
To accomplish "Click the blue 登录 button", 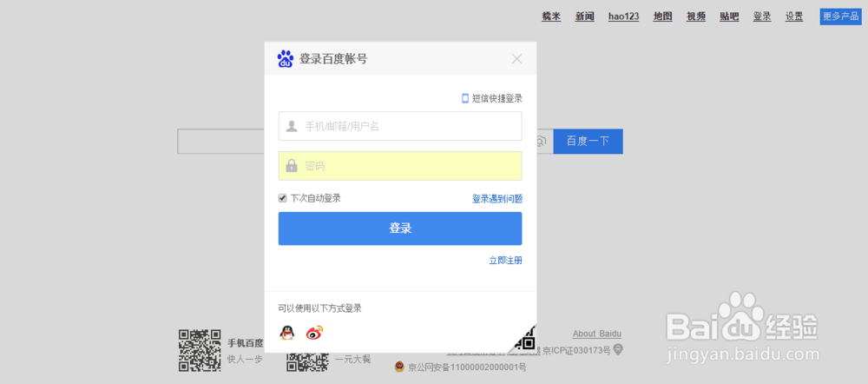I will (400, 228).
